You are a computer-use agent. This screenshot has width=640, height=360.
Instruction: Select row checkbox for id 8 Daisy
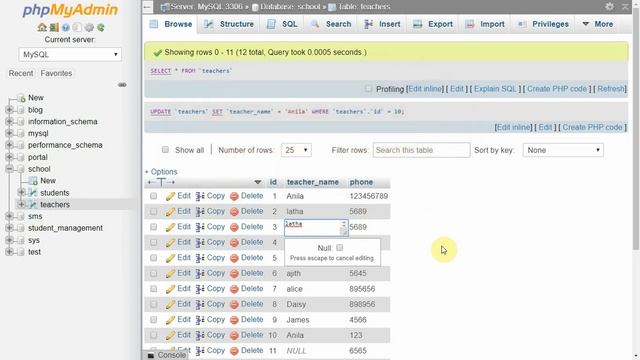pos(153,304)
